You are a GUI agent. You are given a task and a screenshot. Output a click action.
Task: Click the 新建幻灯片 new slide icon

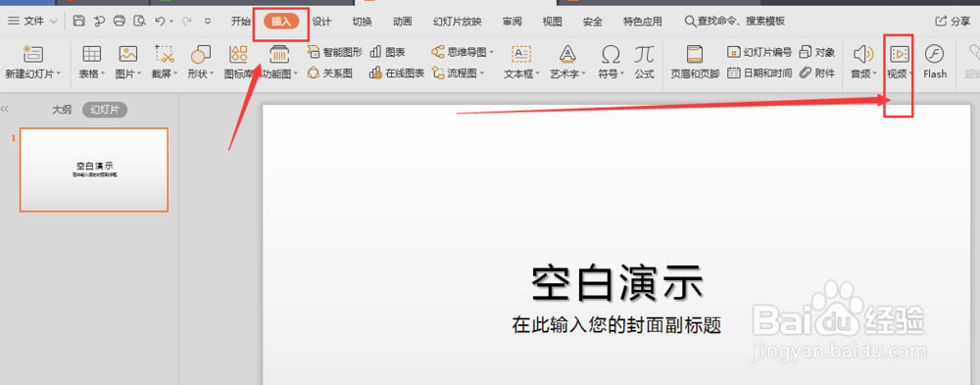tap(33, 55)
